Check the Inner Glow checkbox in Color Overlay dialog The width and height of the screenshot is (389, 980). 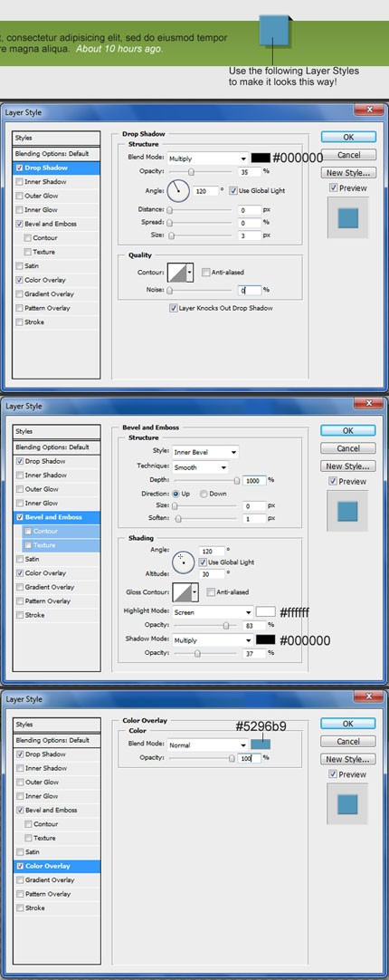20,796
